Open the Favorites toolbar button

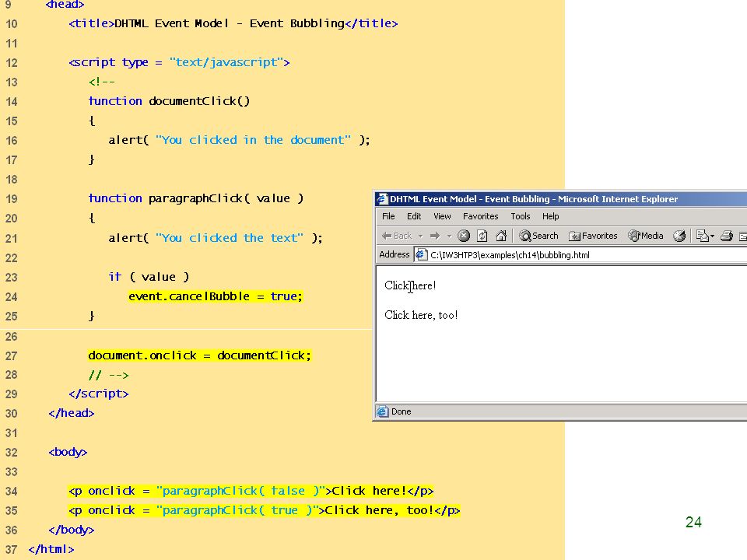tap(593, 236)
